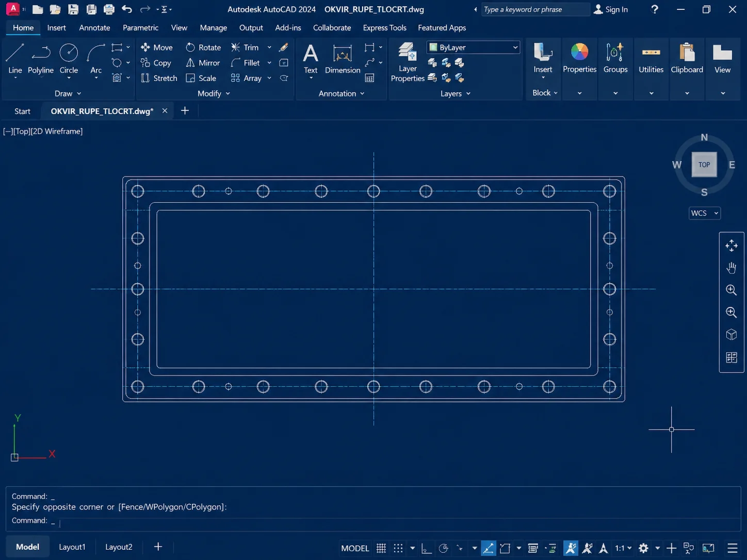Toggle isometric drafting in status bar

[x=460, y=548]
